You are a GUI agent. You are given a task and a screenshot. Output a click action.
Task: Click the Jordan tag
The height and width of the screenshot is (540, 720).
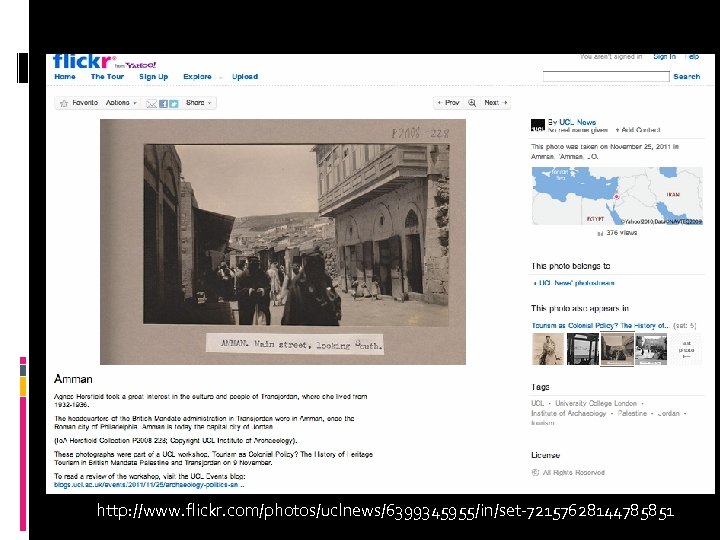coord(669,414)
